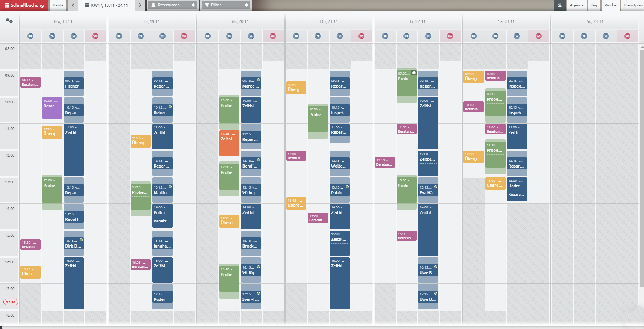
Task: Click the EB resource avatar under Saturday 23.11
Action: pos(474,36)
